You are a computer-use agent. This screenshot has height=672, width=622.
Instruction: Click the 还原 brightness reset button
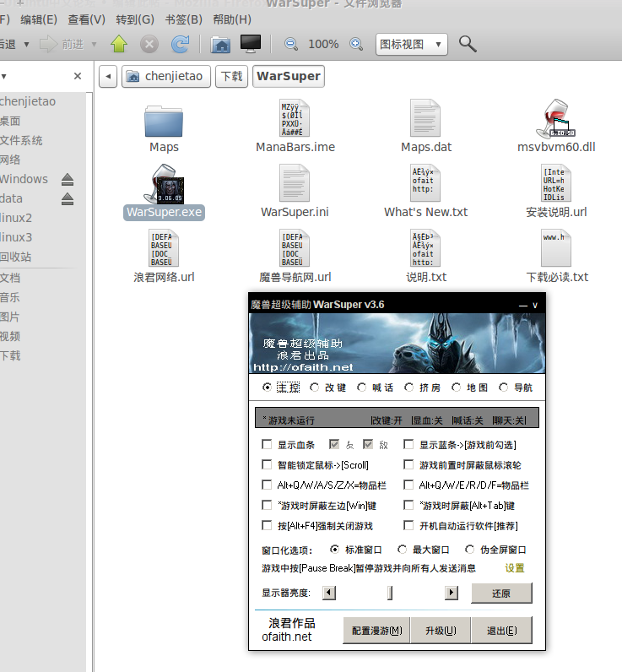click(501, 593)
